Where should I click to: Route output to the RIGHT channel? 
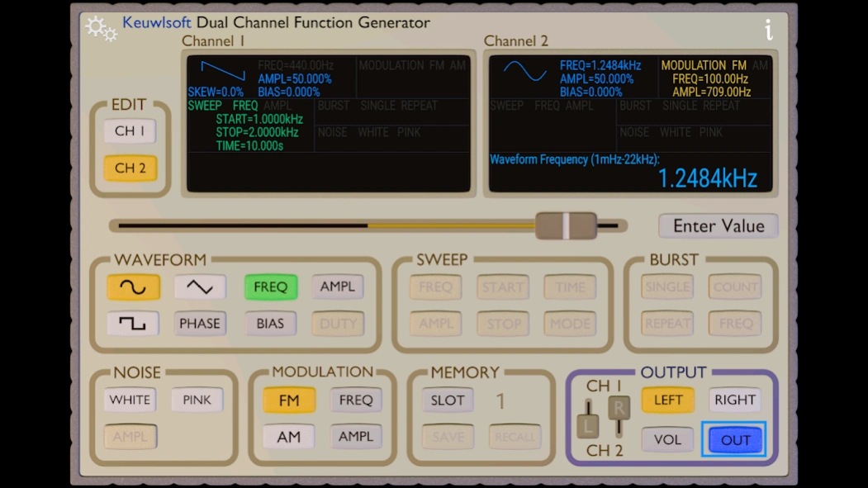point(734,400)
